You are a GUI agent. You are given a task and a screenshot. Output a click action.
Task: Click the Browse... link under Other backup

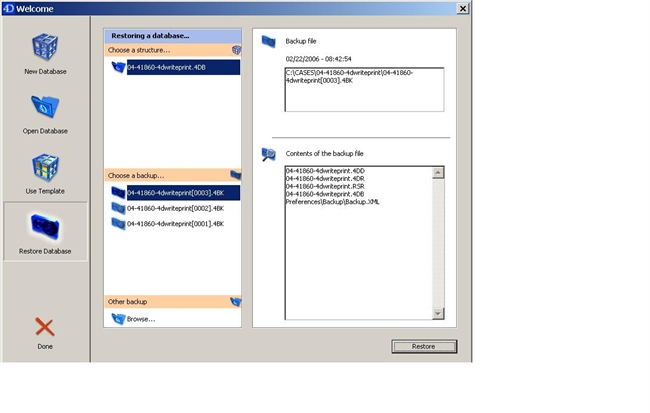[x=141, y=319]
